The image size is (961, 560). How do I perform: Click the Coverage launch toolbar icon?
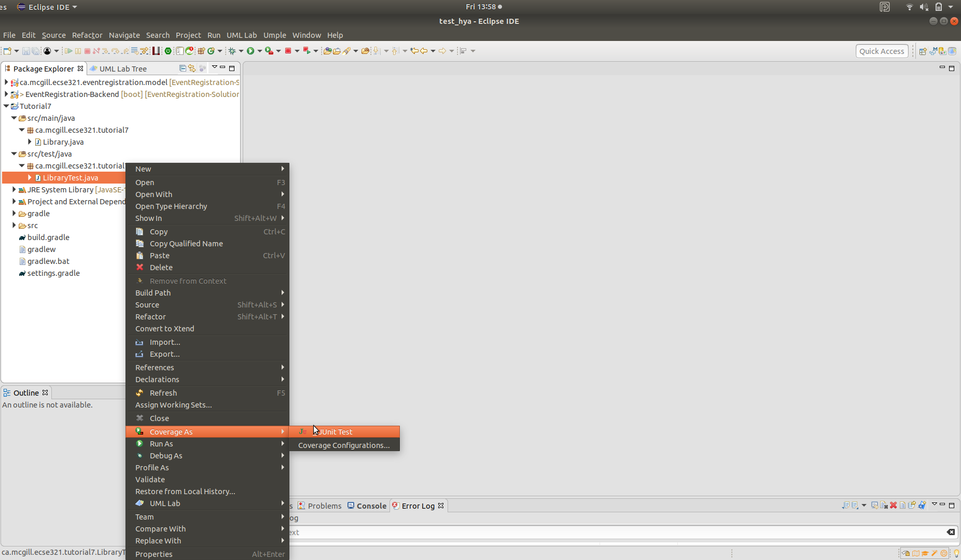point(269,51)
